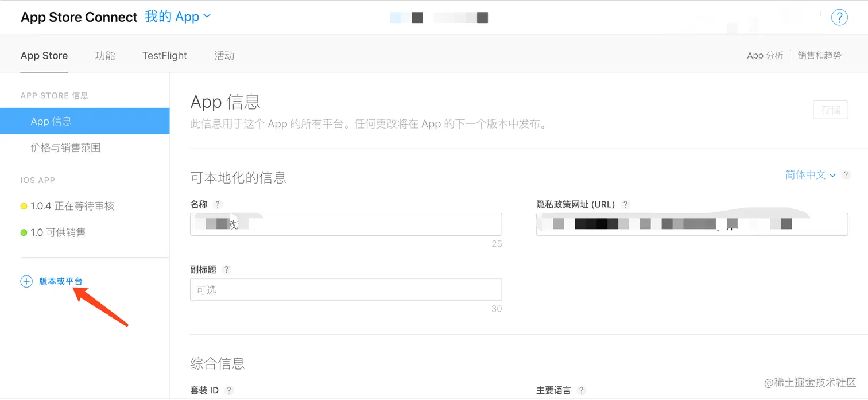Open version 1.0.4 正在等待审核

tap(72, 206)
